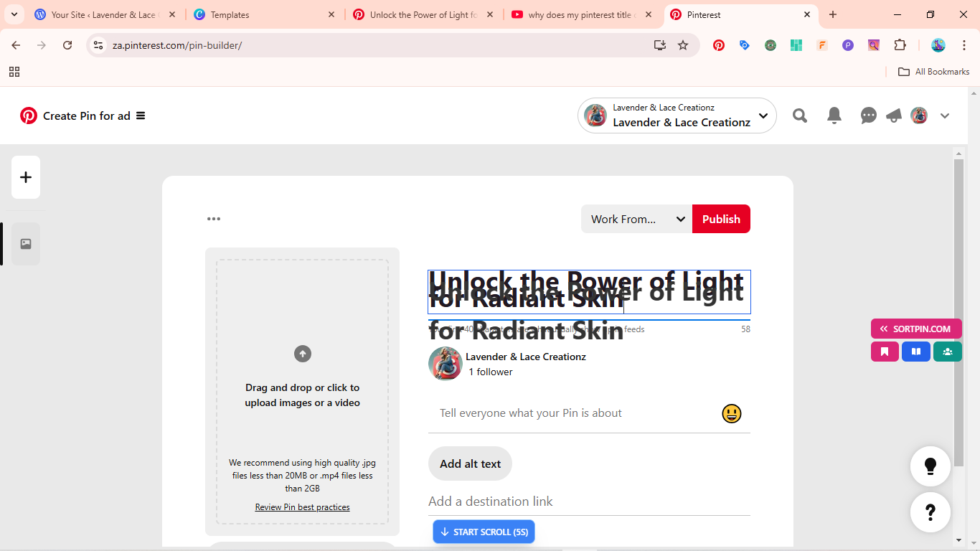Expand the account chevron beside the header avatar
The width and height of the screenshot is (980, 551).
(x=945, y=116)
